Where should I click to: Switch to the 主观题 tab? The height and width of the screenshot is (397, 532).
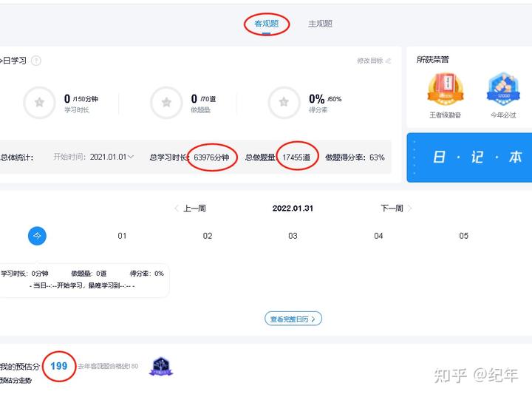tap(320, 24)
